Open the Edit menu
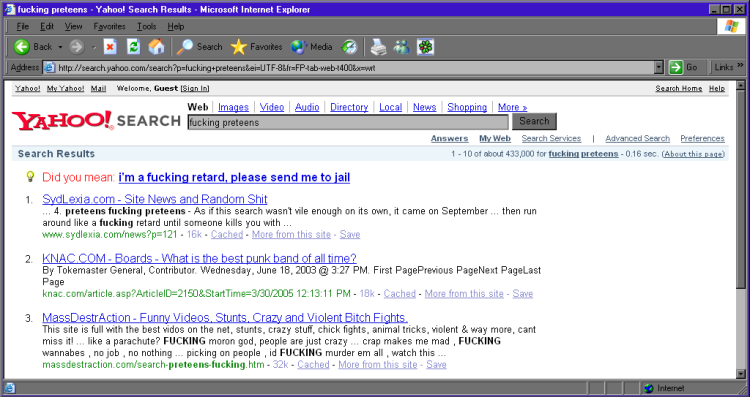 pyautogui.click(x=47, y=26)
